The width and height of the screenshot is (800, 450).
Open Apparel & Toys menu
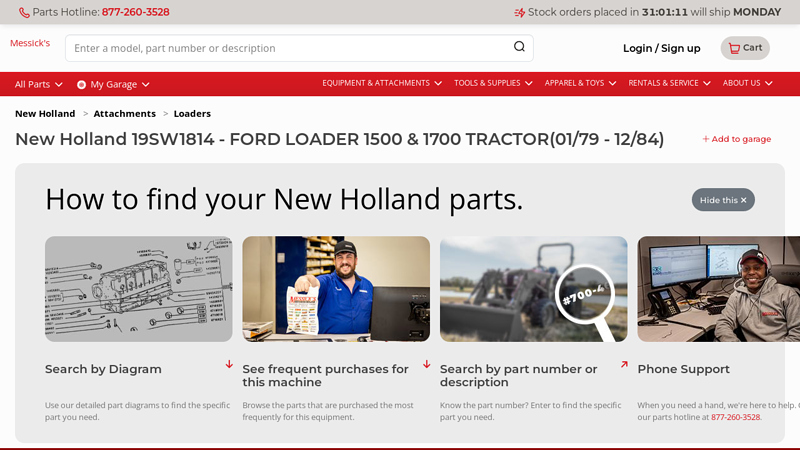(x=580, y=83)
